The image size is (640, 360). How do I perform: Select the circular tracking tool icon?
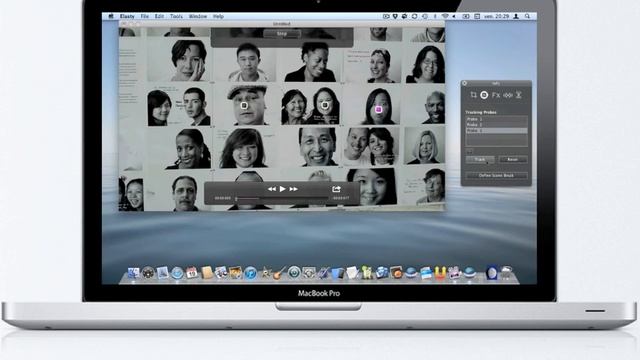tap(484, 95)
